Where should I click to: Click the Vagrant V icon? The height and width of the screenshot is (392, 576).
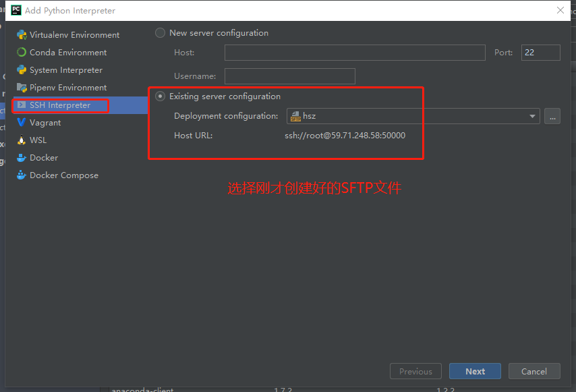coord(22,122)
